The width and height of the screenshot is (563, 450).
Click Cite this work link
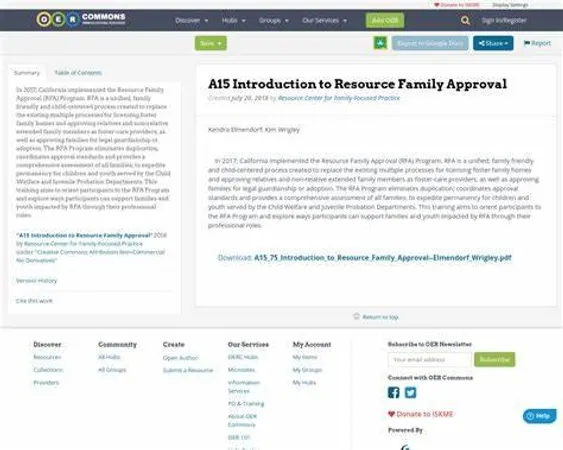[x=34, y=301]
